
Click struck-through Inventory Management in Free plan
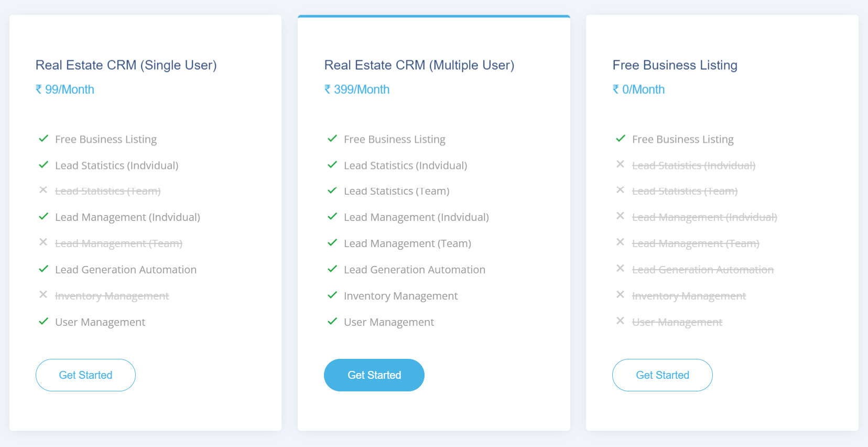click(x=689, y=296)
